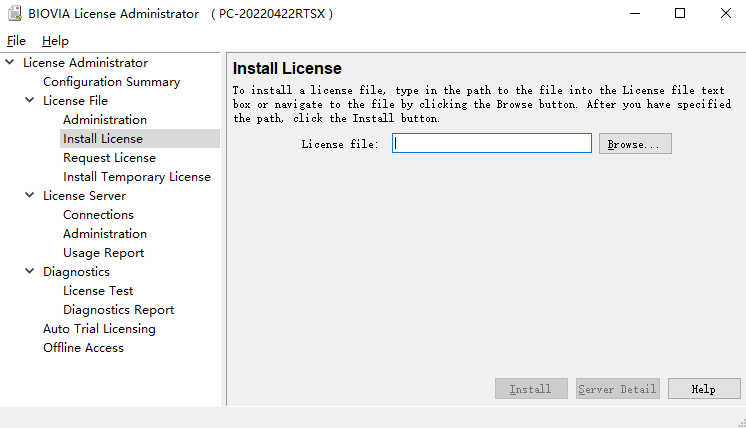
Task: Click the BIOVIA License Administrator title bar icon
Action: (16, 14)
